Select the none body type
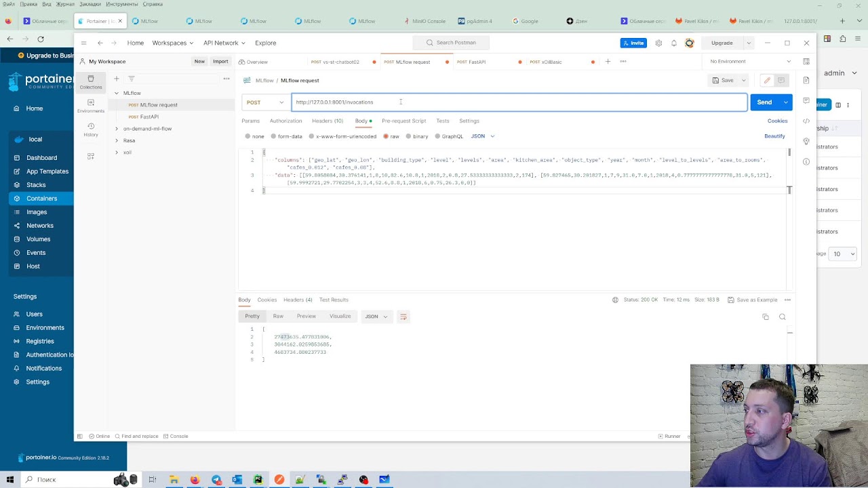This screenshot has height=488, width=868. pos(255,136)
